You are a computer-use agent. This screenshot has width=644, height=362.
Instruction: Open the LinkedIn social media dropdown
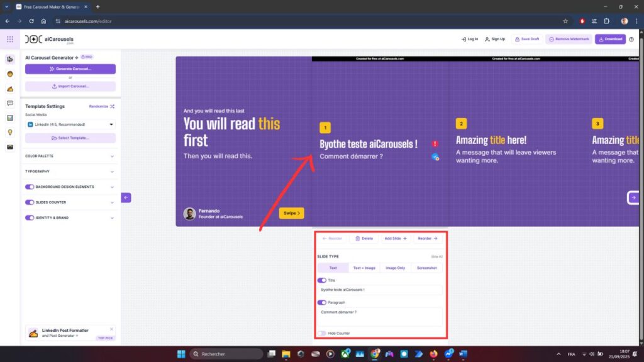[70, 124]
